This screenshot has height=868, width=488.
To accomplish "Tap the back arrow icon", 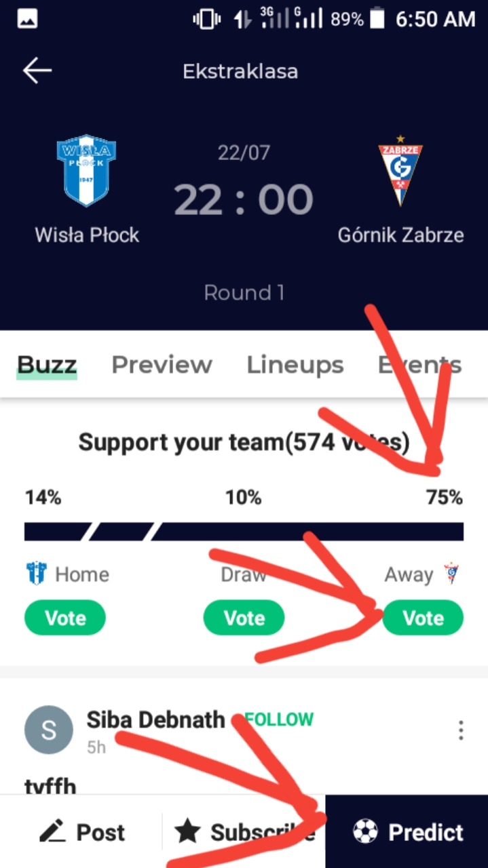I will tap(37, 71).
